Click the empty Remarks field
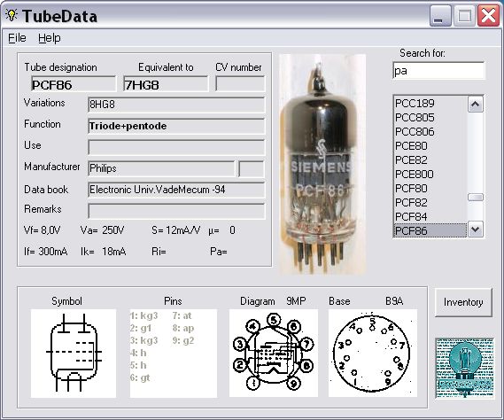Viewport: 504px width, 420px height. pyautogui.click(x=176, y=211)
